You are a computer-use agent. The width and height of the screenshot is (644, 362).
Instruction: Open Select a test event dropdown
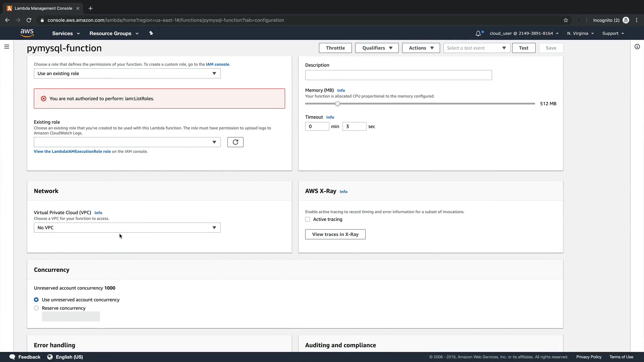coord(476,48)
